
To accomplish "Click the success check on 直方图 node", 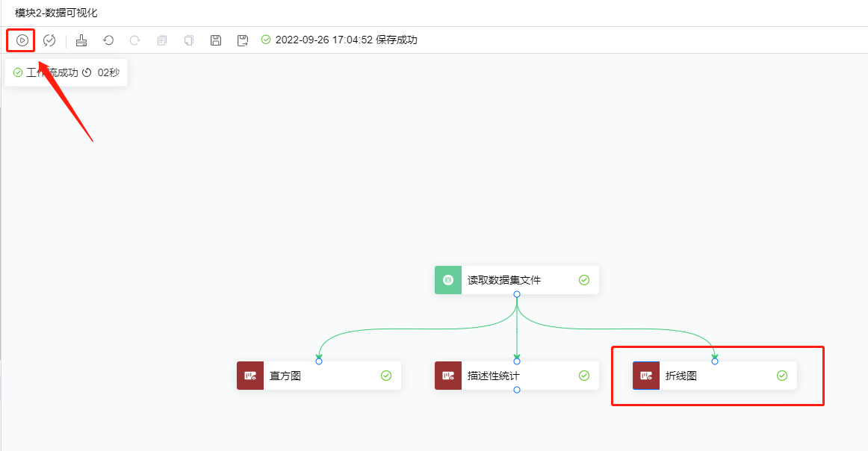I will 386,376.
